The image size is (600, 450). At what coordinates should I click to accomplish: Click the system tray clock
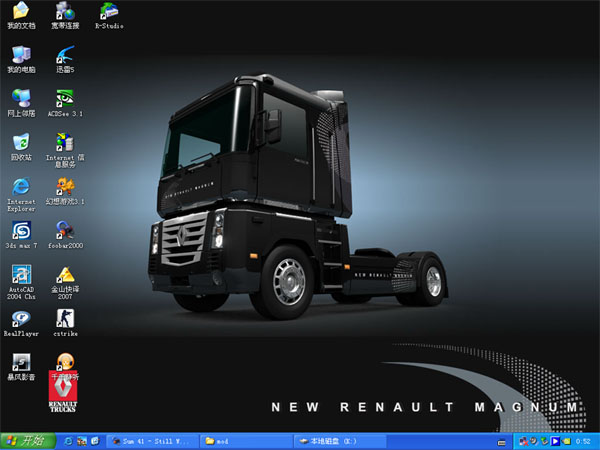point(583,441)
